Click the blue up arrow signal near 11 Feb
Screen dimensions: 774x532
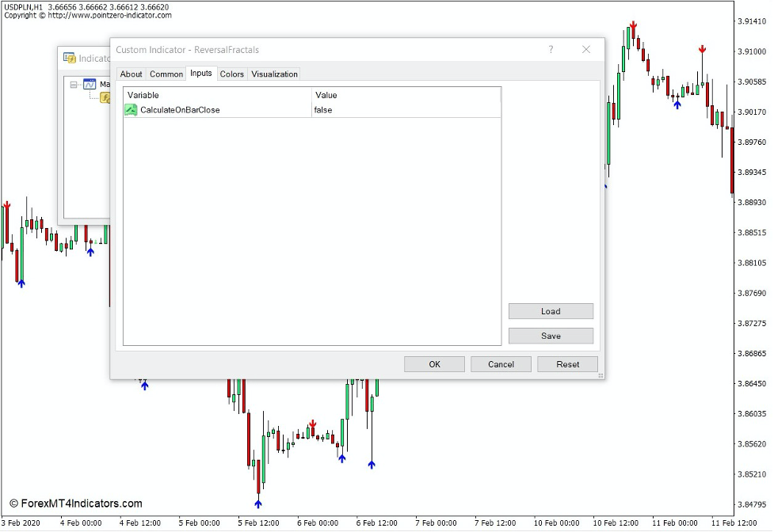click(677, 103)
